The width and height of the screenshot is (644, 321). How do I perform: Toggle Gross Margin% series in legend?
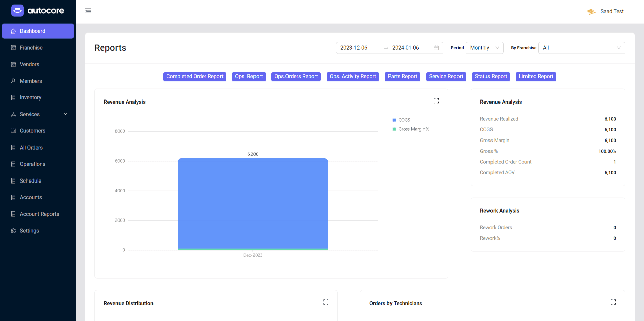411,129
